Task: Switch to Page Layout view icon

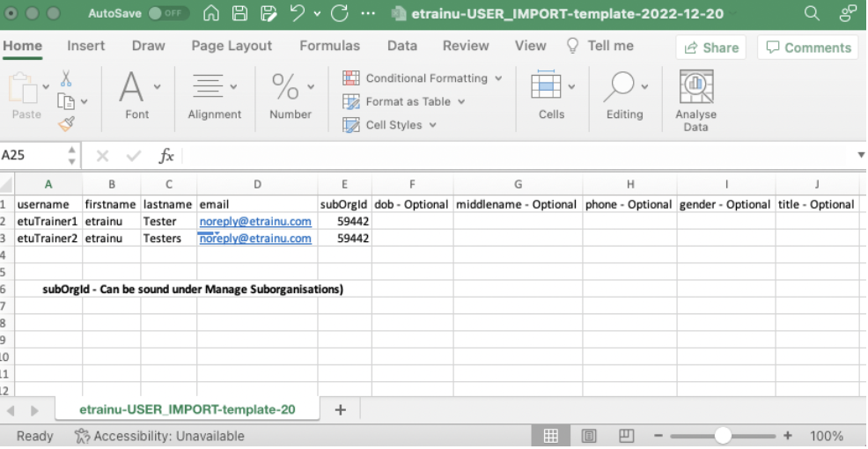Action: (589, 436)
